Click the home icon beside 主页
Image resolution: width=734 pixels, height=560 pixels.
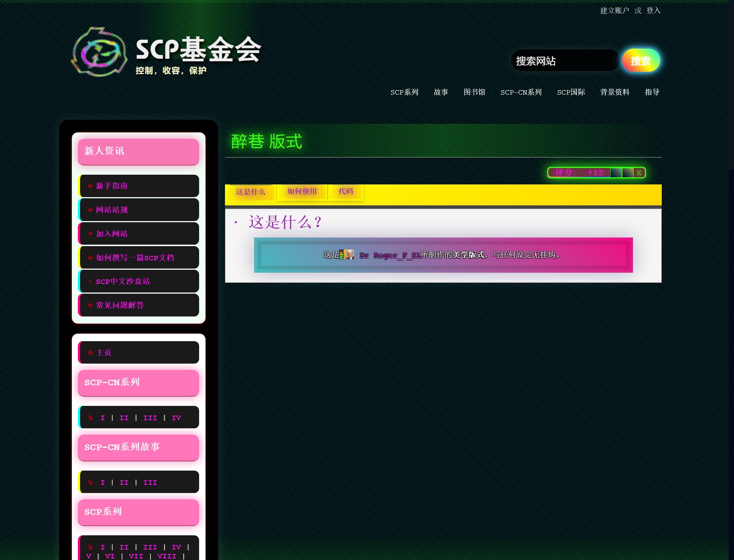point(90,353)
